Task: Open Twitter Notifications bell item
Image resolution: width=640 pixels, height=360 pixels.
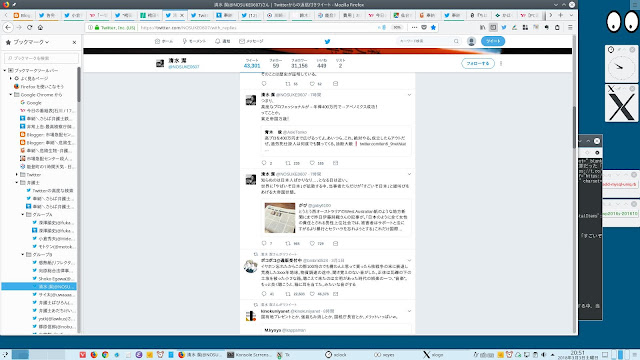Action: pyautogui.click(x=223, y=41)
